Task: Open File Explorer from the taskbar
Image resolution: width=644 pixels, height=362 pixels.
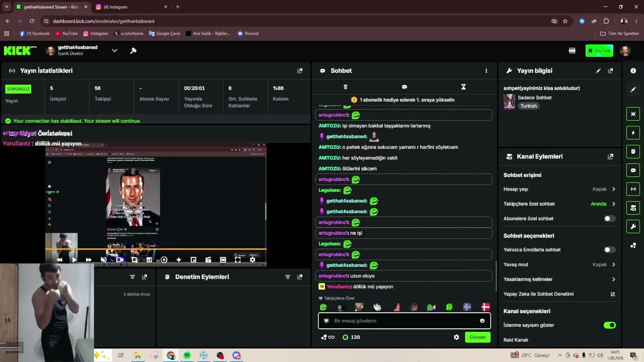Action: pyautogui.click(x=137, y=355)
